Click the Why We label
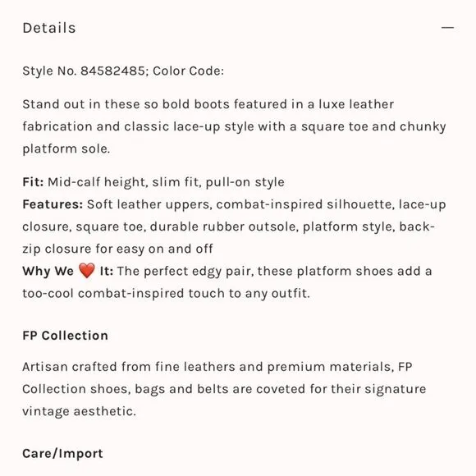Screen dimensions: 476x476 48,271
